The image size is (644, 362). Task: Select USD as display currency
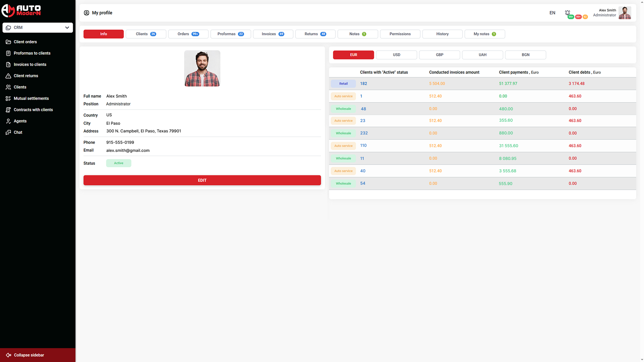coord(396,55)
